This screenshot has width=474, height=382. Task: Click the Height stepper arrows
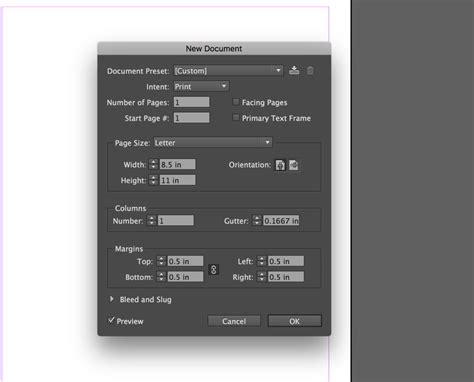coord(153,180)
